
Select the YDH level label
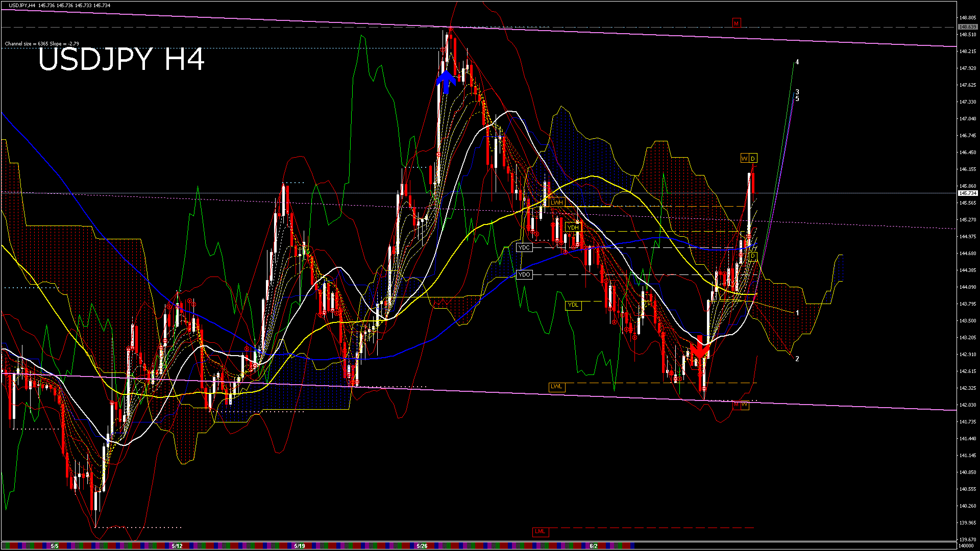point(573,228)
